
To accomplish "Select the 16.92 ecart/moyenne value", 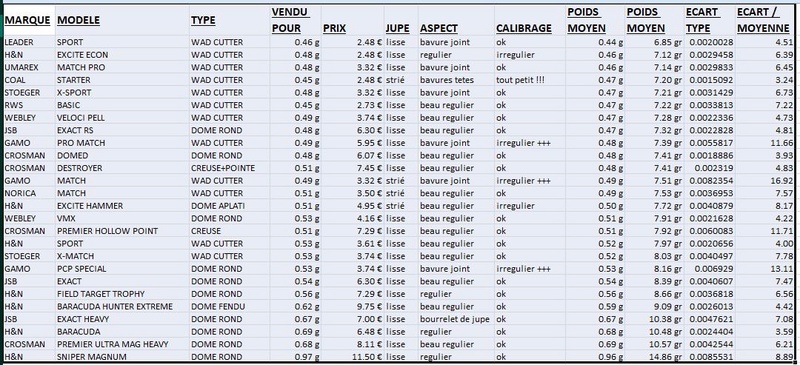I will coord(766,181).
